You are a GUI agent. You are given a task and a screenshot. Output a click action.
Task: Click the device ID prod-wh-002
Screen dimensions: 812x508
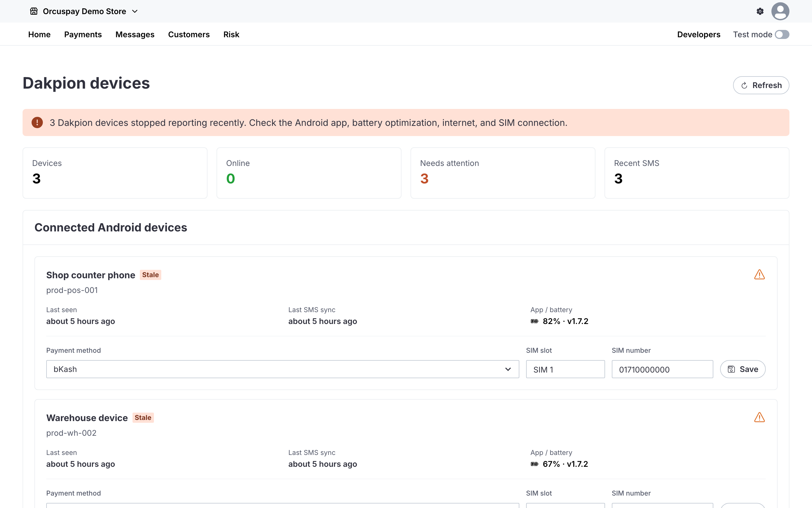point(71,433)
